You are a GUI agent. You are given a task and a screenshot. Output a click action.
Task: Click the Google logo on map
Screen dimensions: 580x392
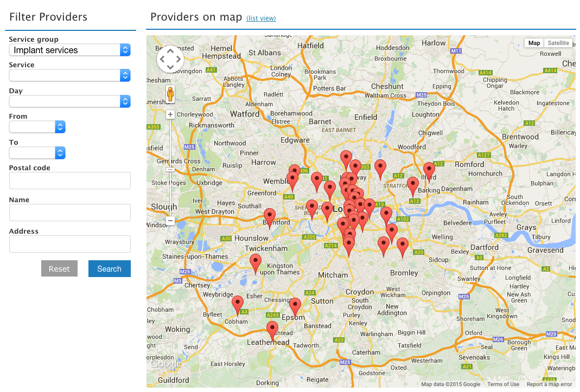coord(165,364)
